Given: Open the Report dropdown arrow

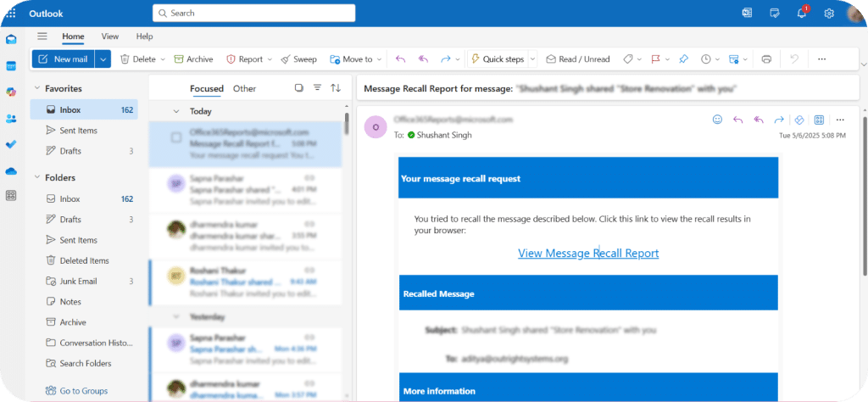Looking at the screenshot, I should (x=270, y=59).
